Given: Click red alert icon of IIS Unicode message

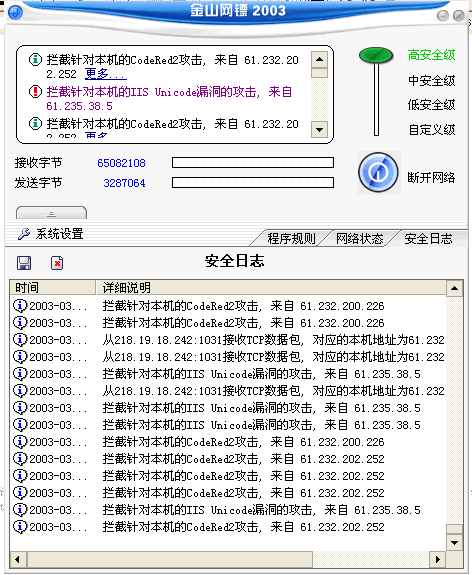Looking at the screenshot, I should click(35, 91).
